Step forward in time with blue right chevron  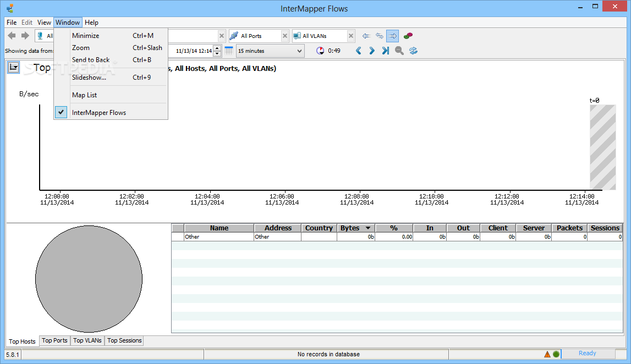click(372, 51)
